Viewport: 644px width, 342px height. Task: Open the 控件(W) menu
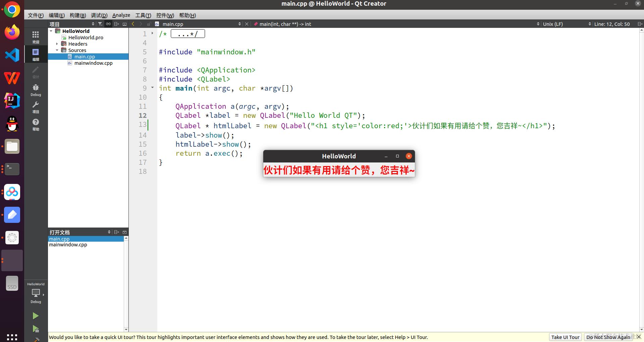point(165,15)
